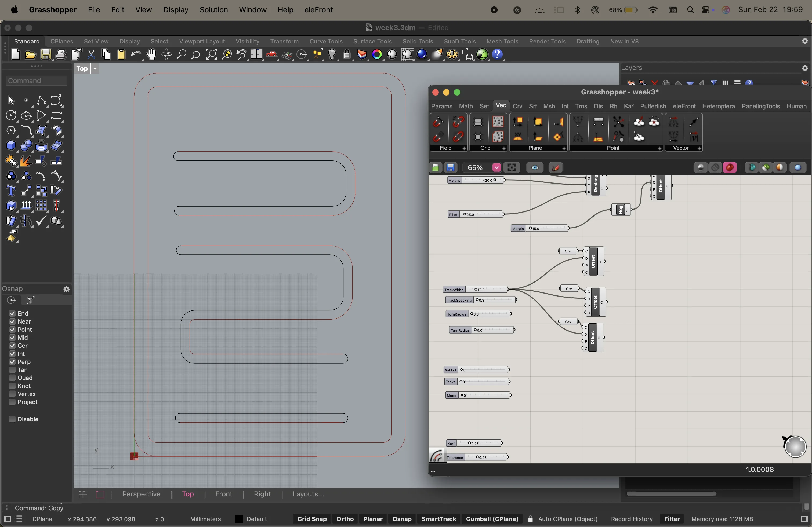Click the Grasshopper save document icon
This screenshot has width=812, height=527.
point(451,168)
